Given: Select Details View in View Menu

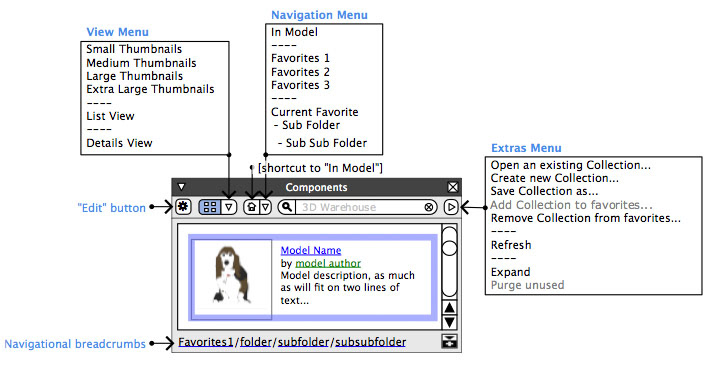Looking at the screenshot, I should pyautogui.click(x=119, y=143).
